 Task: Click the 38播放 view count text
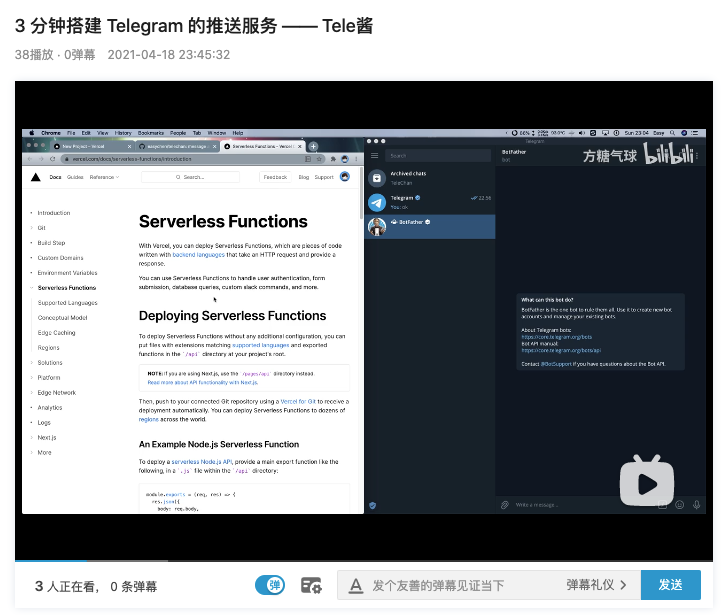[x=34, y=55]
